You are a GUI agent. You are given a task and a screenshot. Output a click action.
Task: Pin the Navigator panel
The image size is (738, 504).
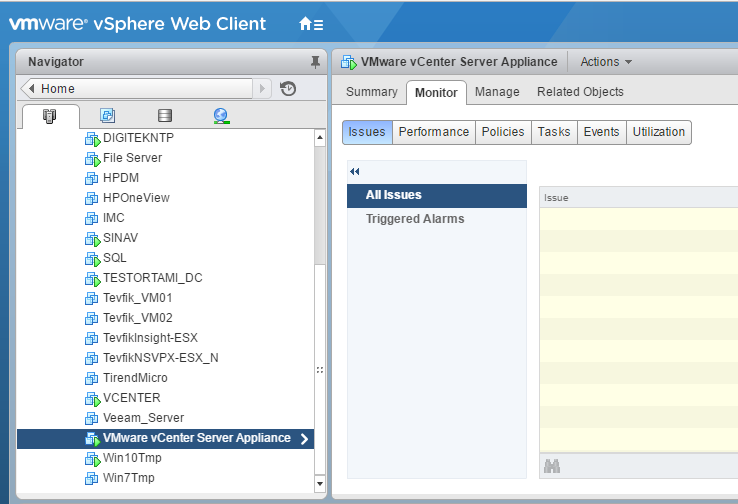(x=315, y=62)
